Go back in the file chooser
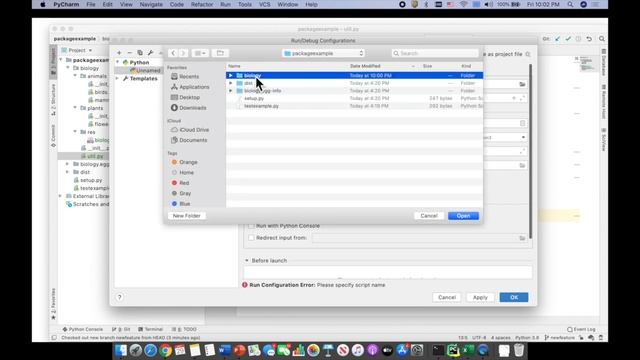 click(x=173, y=53)
